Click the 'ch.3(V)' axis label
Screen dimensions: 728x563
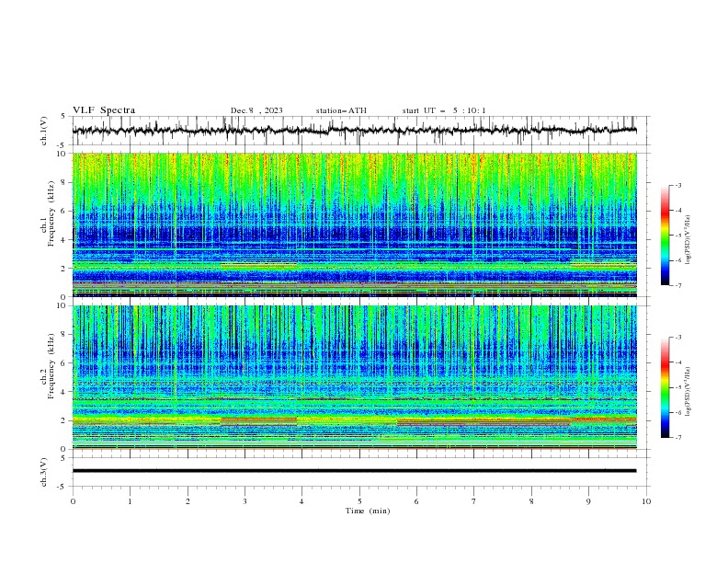[x=44, y=472]
